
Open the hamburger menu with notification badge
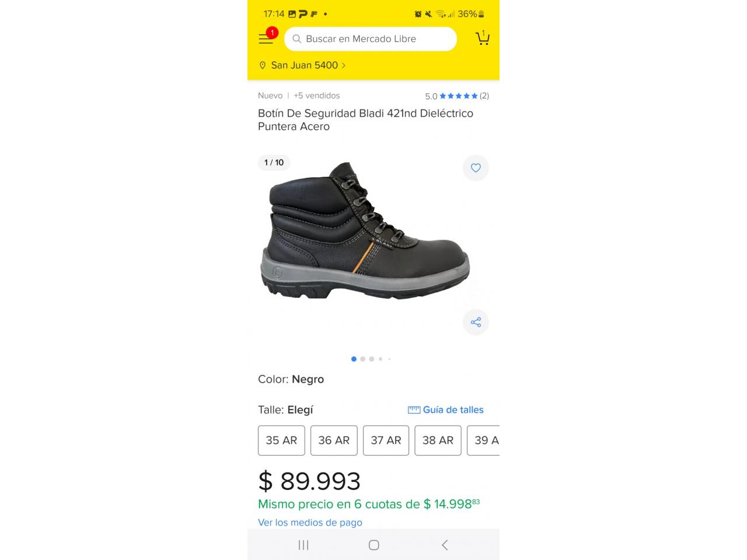(267, 38)
